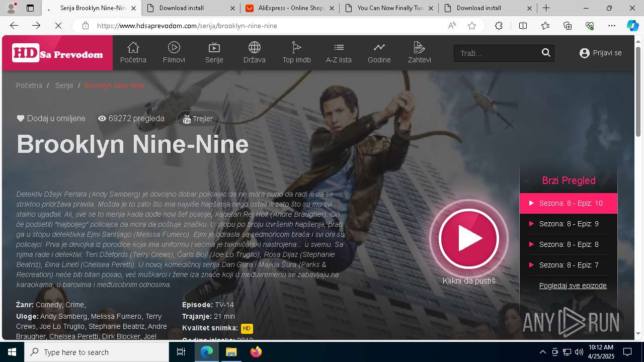Go forward in the browser
This screenshot has width=644, height=362.
(x=36, y=26)
